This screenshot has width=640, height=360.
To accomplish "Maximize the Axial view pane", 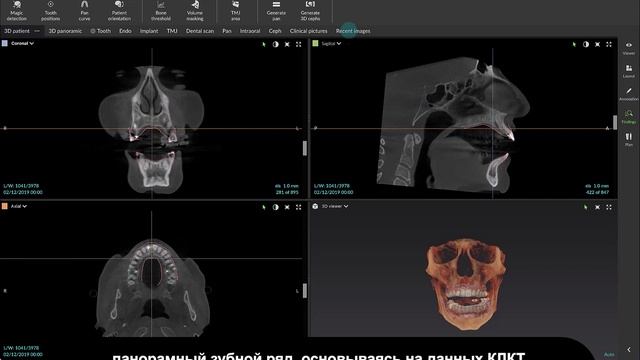I will pyautogui.click(x=298, y=207).
